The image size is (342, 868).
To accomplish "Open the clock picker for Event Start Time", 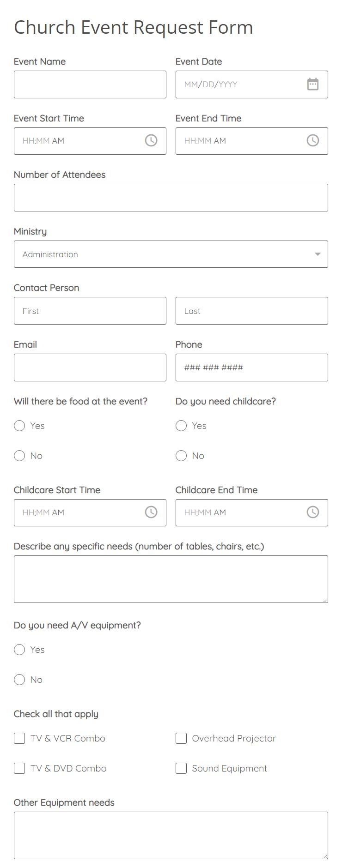I will [x=151, y=141].
